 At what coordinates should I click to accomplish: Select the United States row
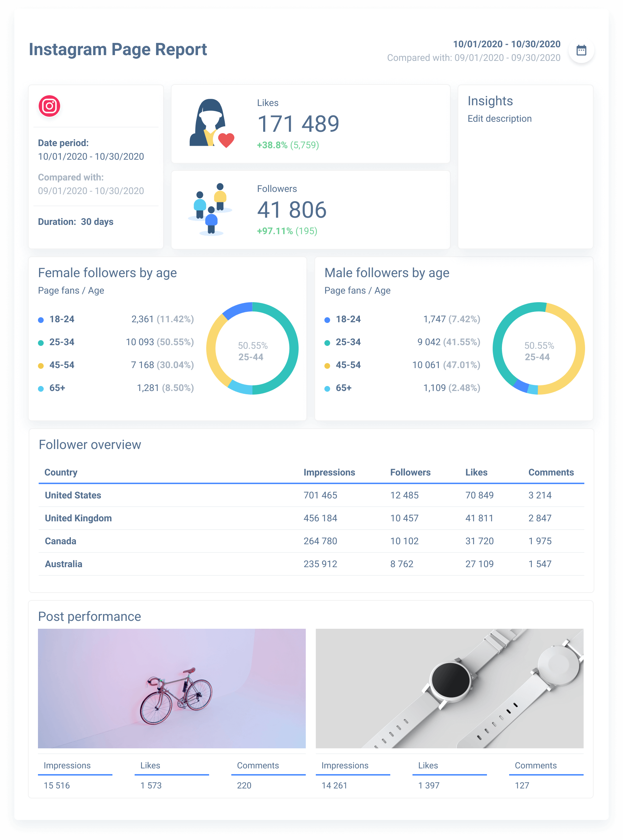pos(311,496)
